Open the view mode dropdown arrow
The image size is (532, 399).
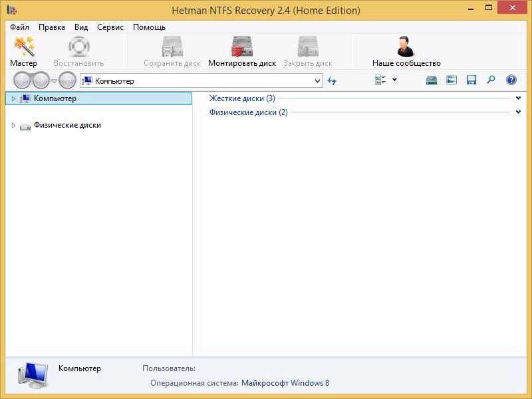coord(394,80)
